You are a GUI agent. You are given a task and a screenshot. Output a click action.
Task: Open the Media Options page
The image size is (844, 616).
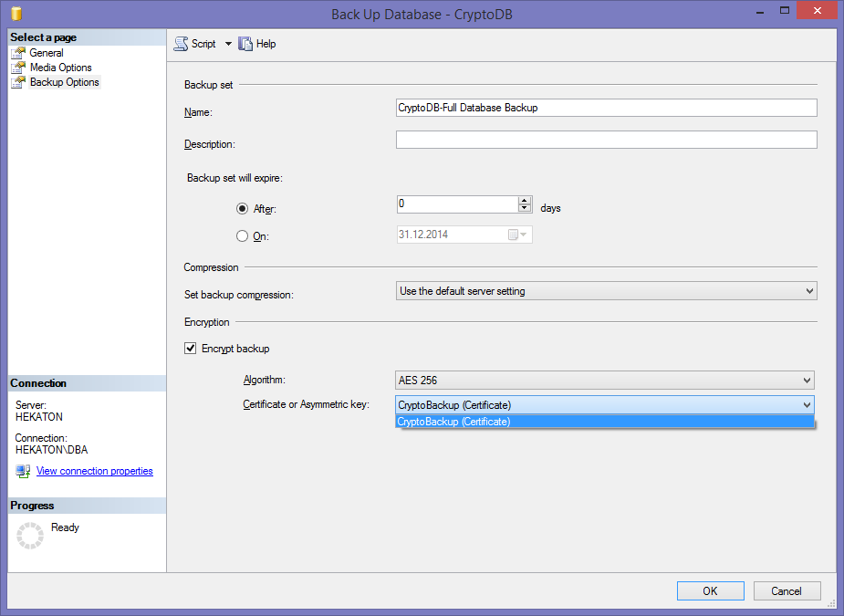61,68
